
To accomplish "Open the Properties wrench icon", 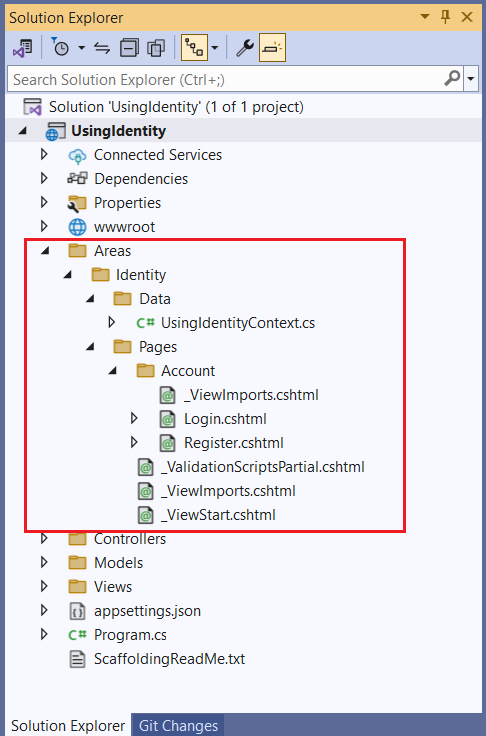I will click(245, 48).
